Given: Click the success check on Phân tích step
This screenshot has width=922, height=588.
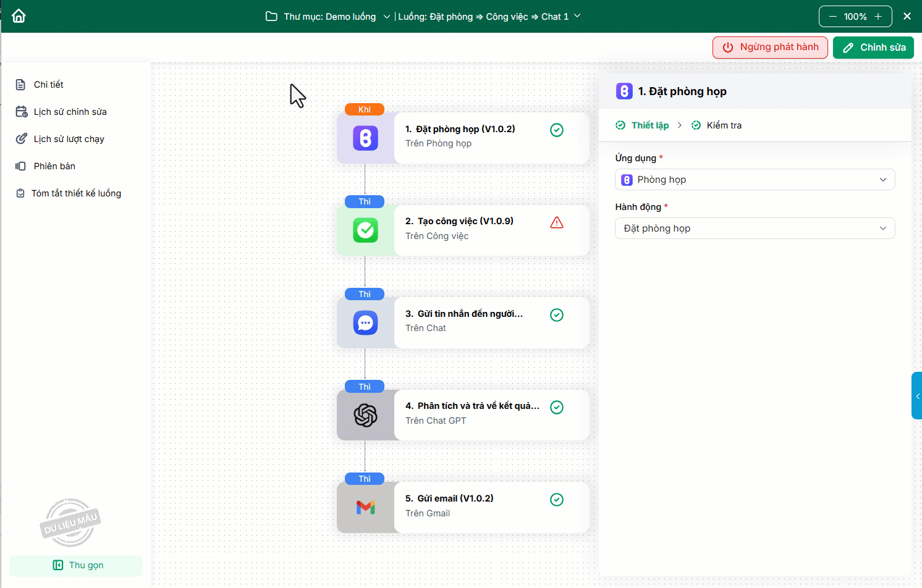Looking at the screenshot, I should coord(557,407).
